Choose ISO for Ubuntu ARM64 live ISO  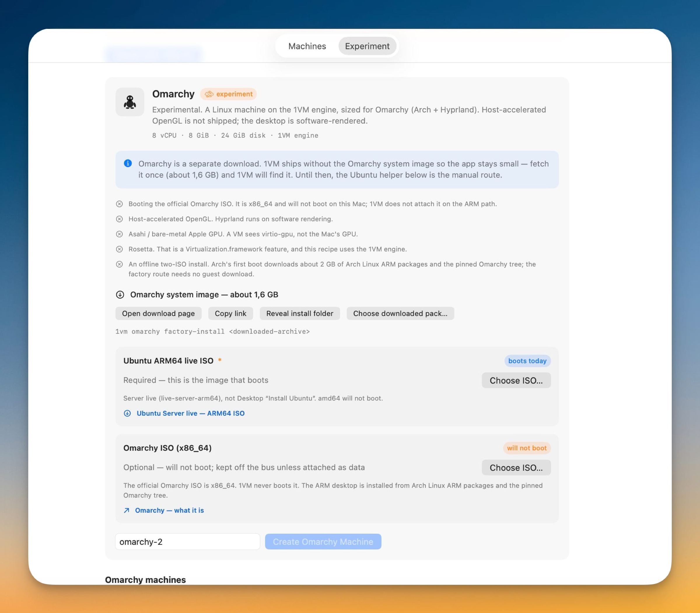(516, 380)
